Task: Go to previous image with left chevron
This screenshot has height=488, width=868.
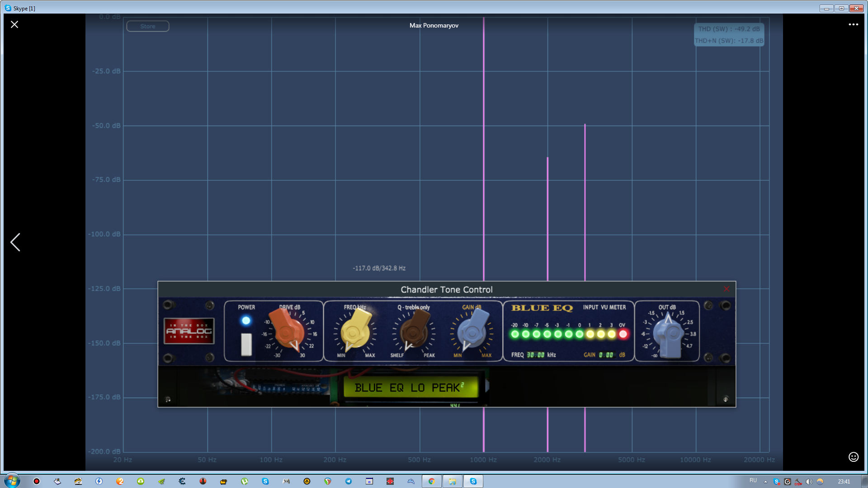Action: point(15,242)
